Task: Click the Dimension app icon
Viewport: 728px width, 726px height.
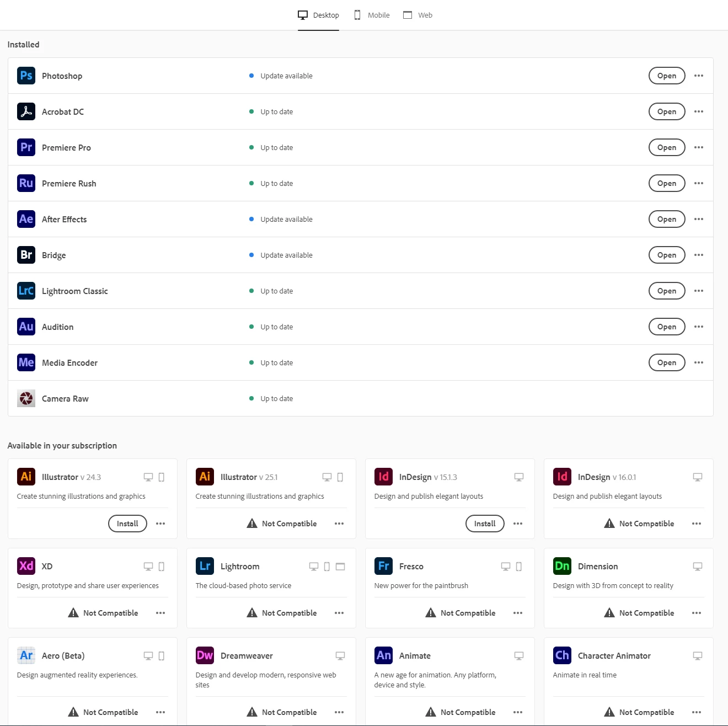Action: 562,566
